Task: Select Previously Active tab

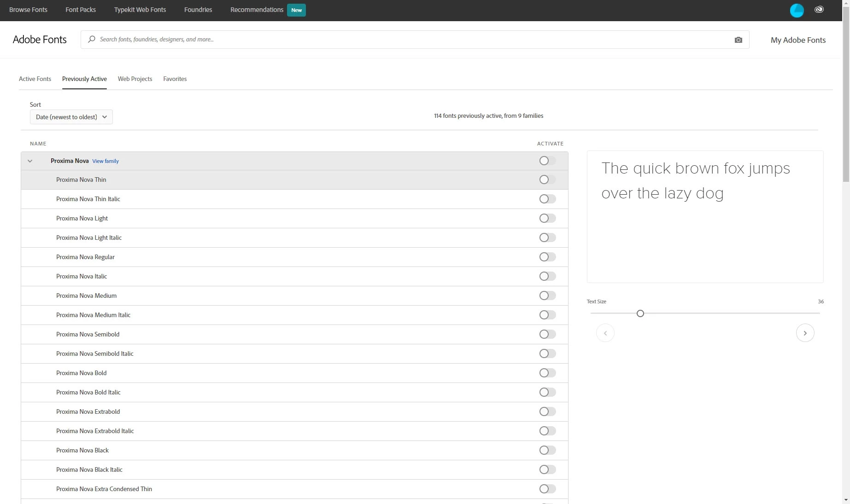Action: (84, 79)
